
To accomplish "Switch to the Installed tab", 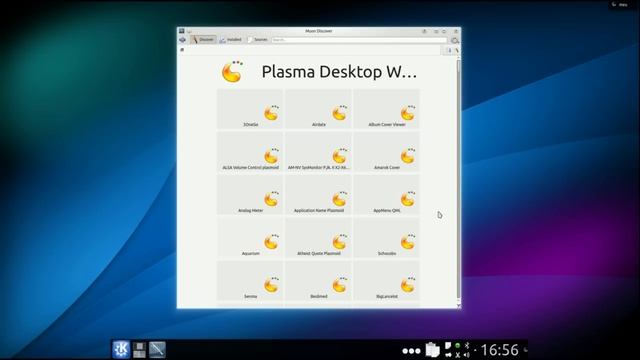I will (x=231, y=40).
